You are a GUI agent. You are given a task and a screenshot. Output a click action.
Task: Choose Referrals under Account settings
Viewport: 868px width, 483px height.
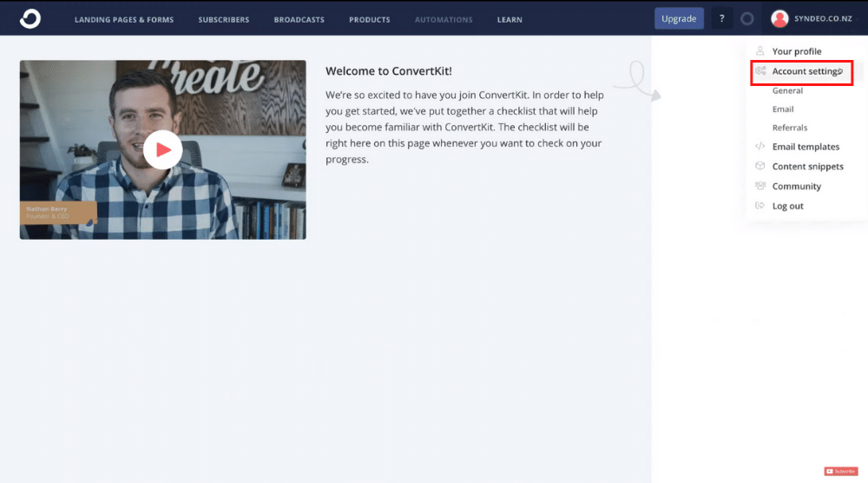789,128
